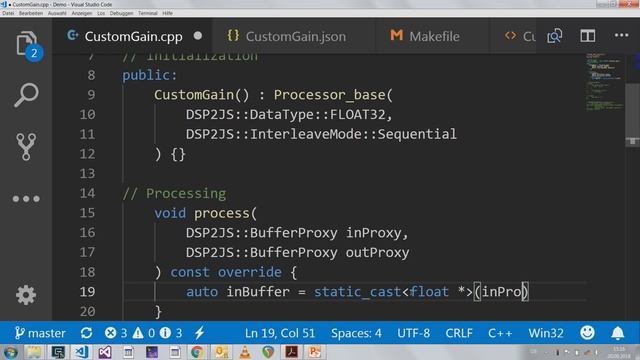Click 'inProxy,' on line 16
Viewport: 640px width, 360px height.
tap(377, 233)
